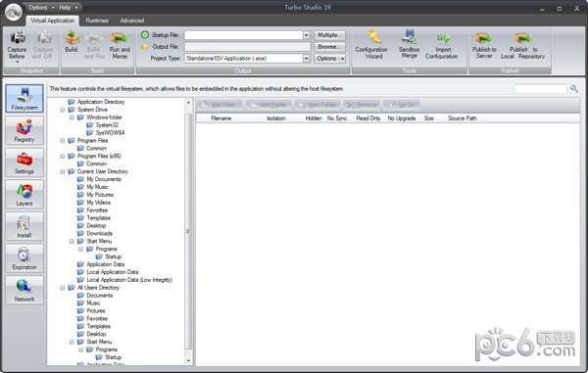Click the Multiple... button
Image resolution: width=588 pixels, height=373 pixels.
click(329, 35)
